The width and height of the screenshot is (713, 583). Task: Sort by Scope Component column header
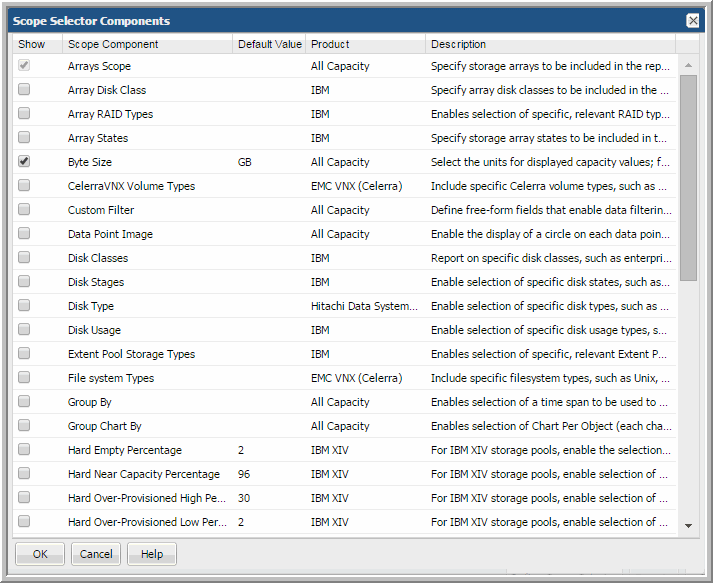[x=113, y=44]
